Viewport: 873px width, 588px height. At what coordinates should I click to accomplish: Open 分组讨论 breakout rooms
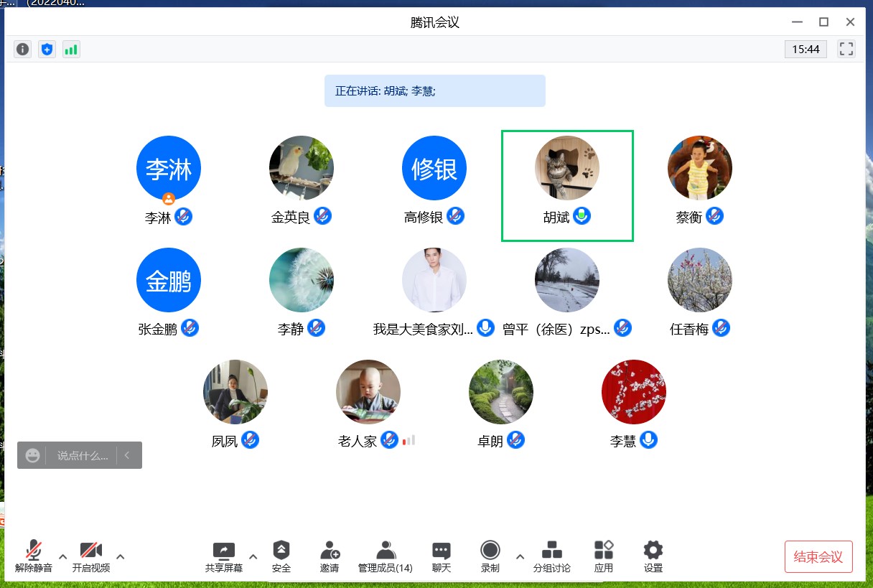pos(552,556)
